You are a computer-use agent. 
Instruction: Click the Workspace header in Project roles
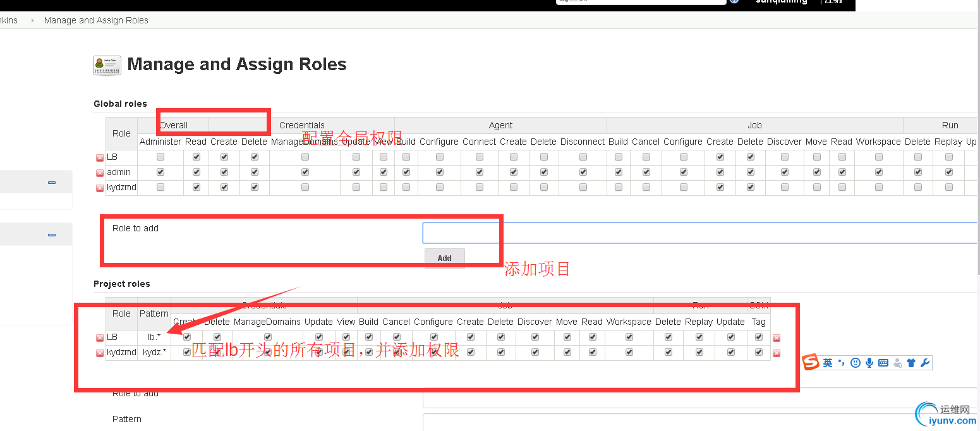[629, 322]
